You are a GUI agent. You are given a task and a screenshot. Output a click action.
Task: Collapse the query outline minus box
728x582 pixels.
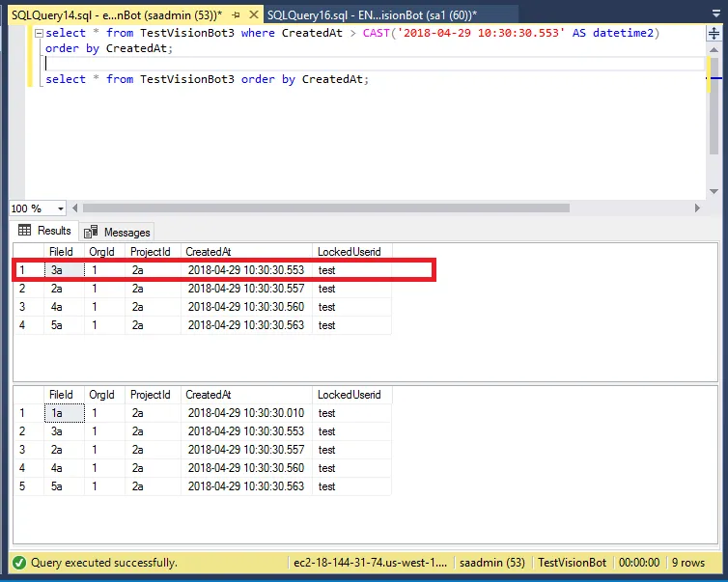coord(39,33)
